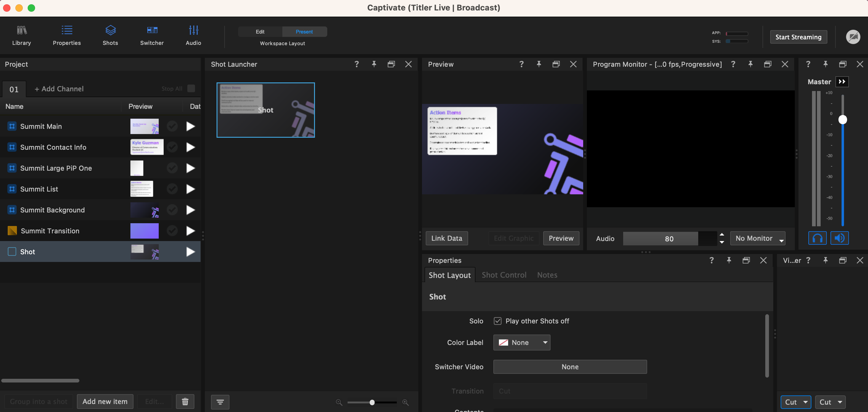Toggle the Stop All switch
Screen dimensions: 868x412
191,89
